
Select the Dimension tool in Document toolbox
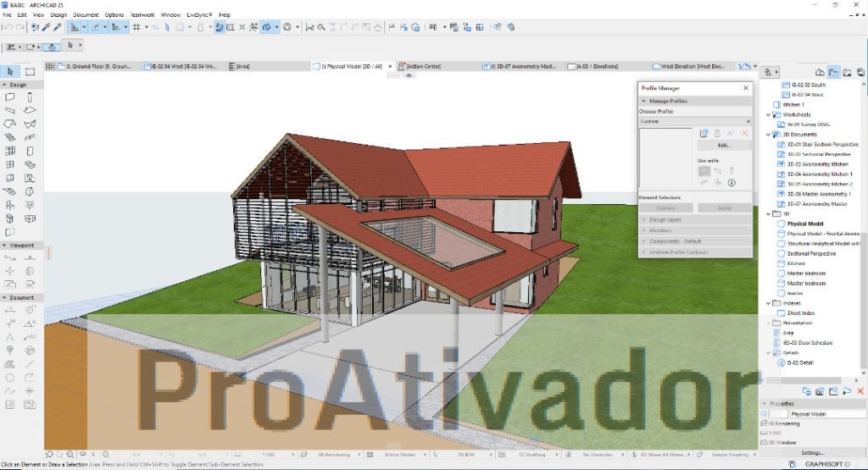click(10, 310)
